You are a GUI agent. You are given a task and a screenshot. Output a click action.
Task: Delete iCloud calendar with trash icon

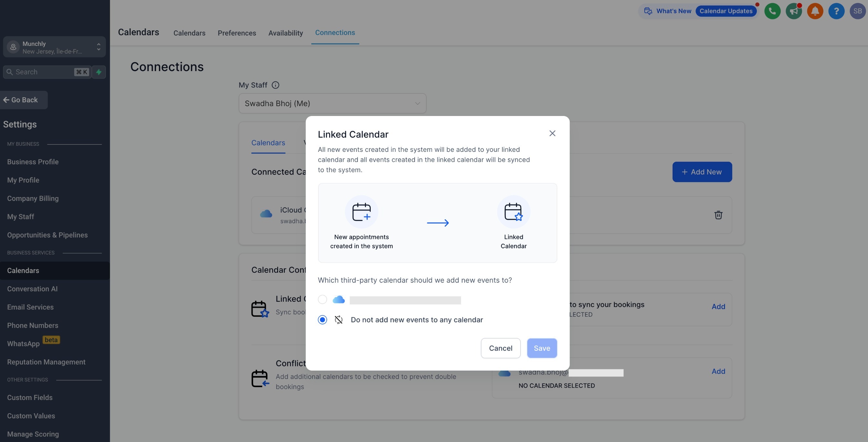[x=718, y=215]
